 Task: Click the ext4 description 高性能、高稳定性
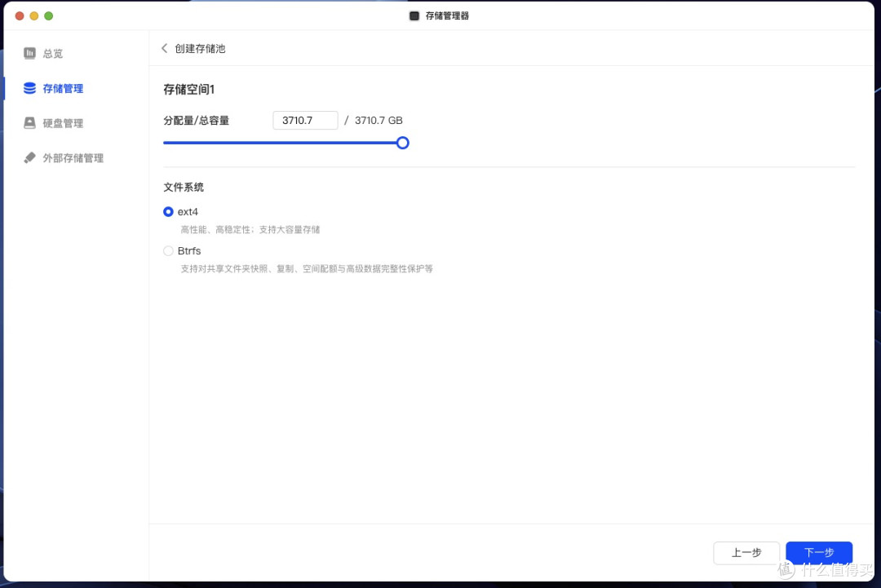click(250, 230)
